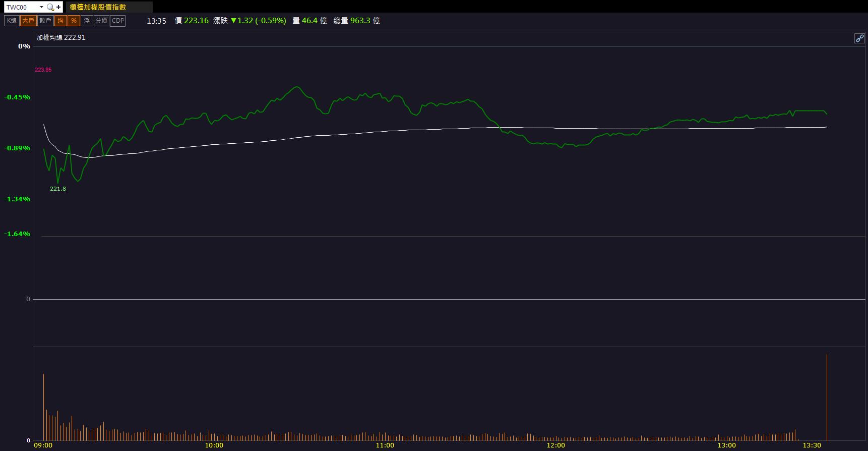Toggle the 浮 button
The height and width of the screenshot is (451, 868).
[87, 21]
